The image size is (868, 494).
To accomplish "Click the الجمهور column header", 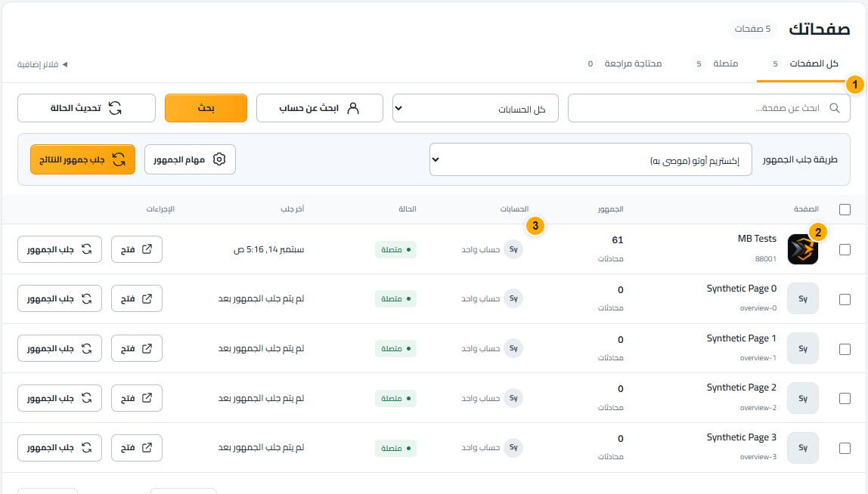I will 611,209.
